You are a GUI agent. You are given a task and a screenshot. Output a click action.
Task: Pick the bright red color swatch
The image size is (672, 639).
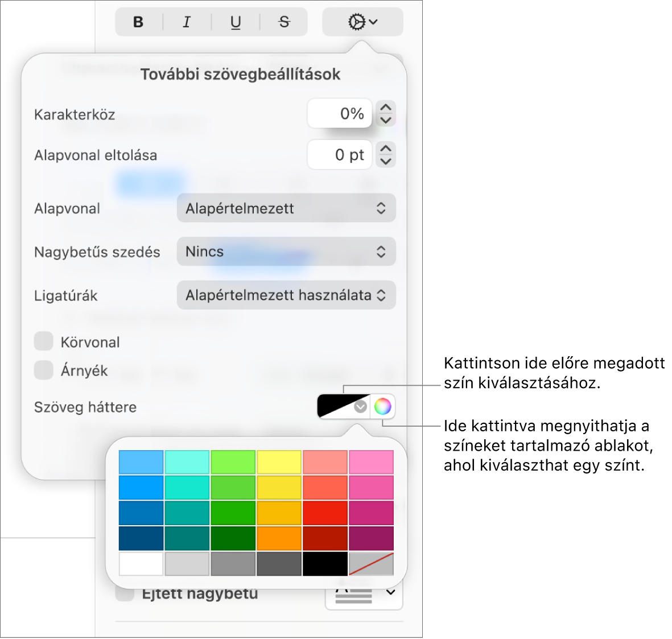pyautogui.click(x=325, y=513)
